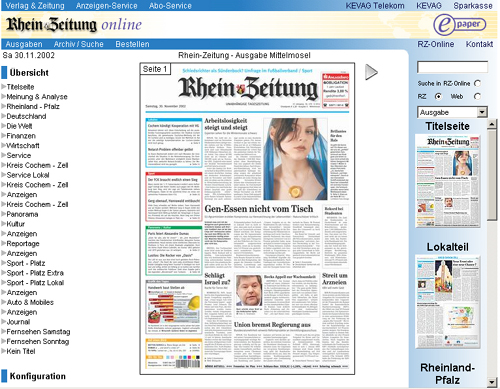Click the 'Union bremst Regierung aus' article
Screen dimensions: 500x389
(272, 324)
